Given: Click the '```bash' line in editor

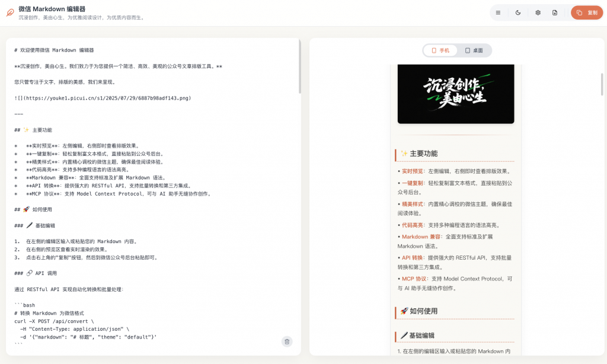Looking at the screenshot, I should tap(24, 305).
